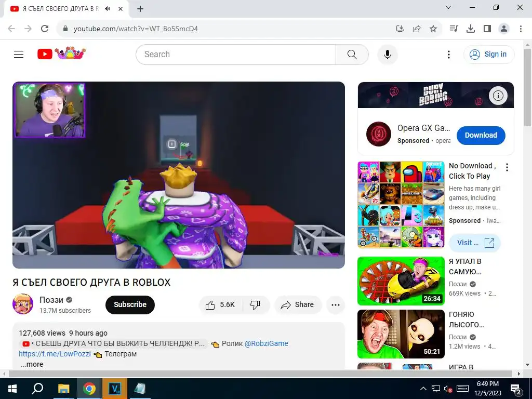Toggle the Chrome side panel icon
The width and height of the screenshot is (532, 399).
click(x=487, y=29)
